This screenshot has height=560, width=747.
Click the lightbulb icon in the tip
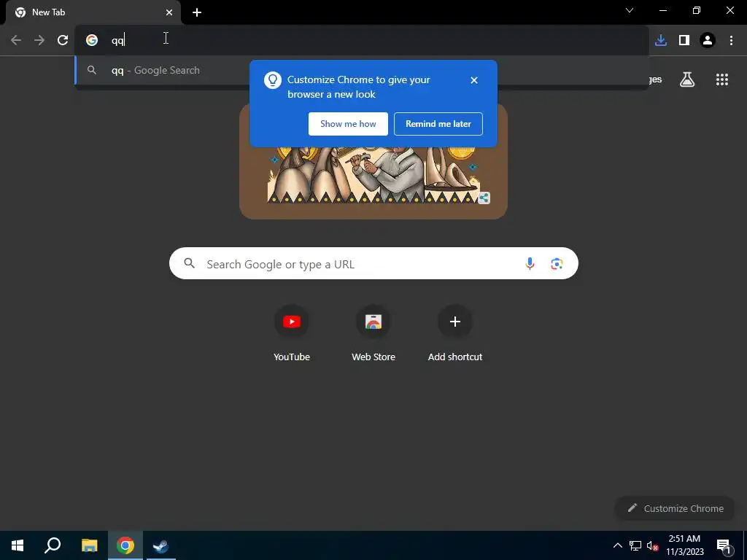coord(273,80)
